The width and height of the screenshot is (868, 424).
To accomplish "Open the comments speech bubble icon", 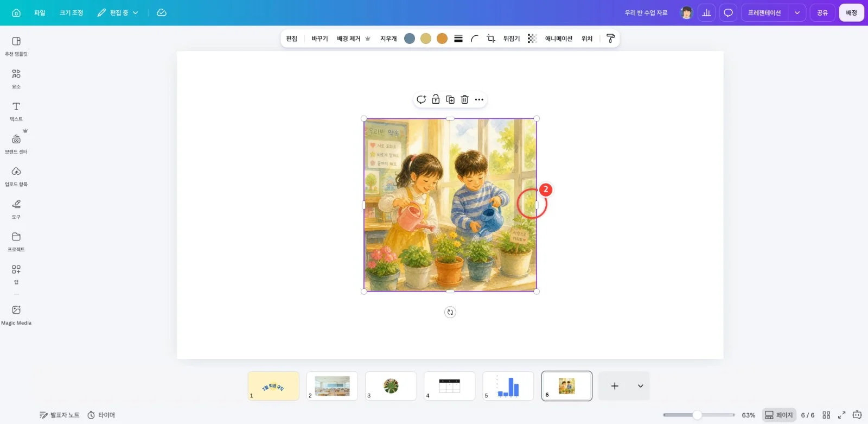I will (x=728, y=12).
